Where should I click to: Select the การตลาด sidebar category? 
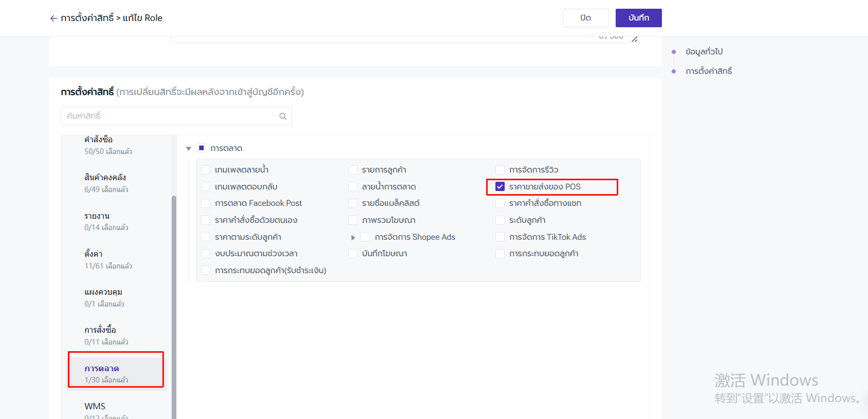[x=105, y=374]
